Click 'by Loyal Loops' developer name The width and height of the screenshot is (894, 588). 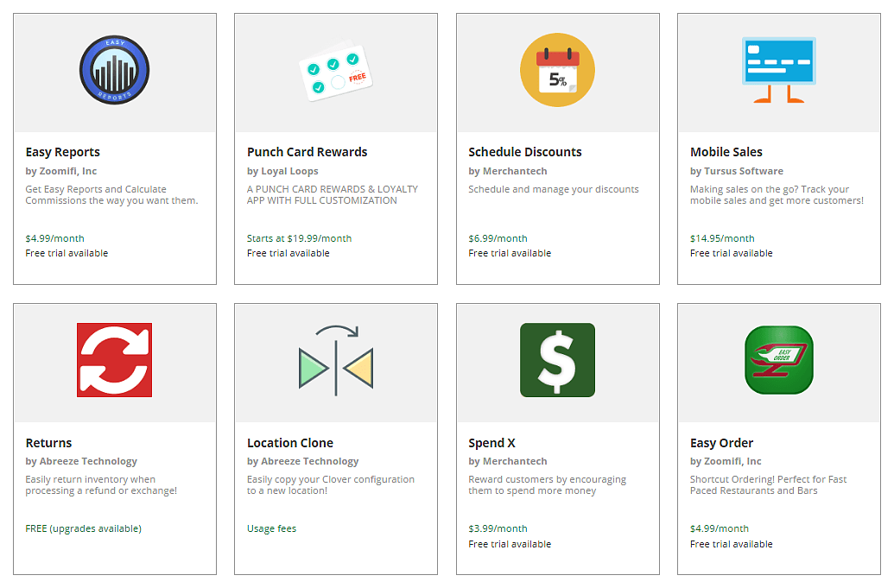click(x=282, y=171)
